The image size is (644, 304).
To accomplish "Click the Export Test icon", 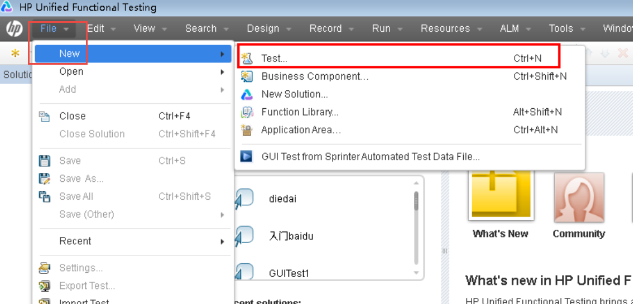I will 44,286.
